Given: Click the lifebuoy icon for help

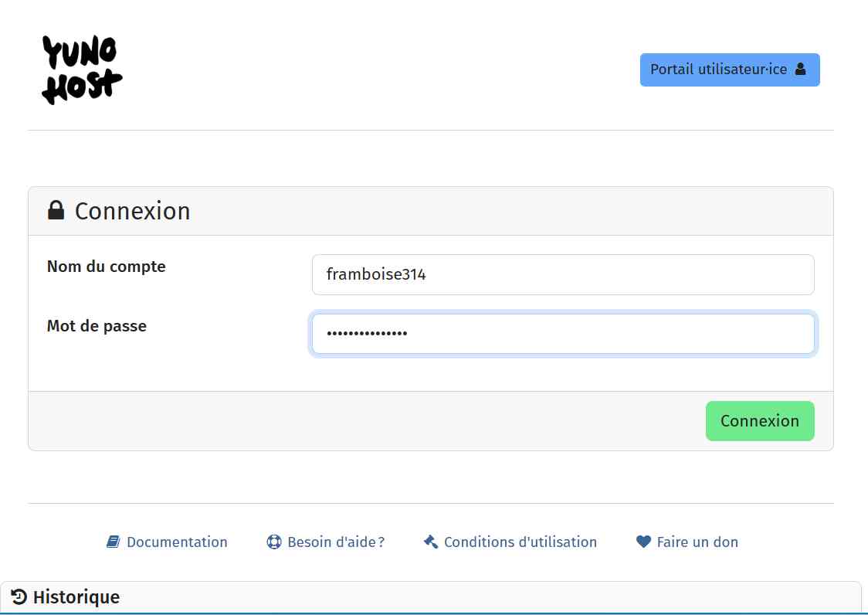Looking at the screenshot, I should (274, 542).
